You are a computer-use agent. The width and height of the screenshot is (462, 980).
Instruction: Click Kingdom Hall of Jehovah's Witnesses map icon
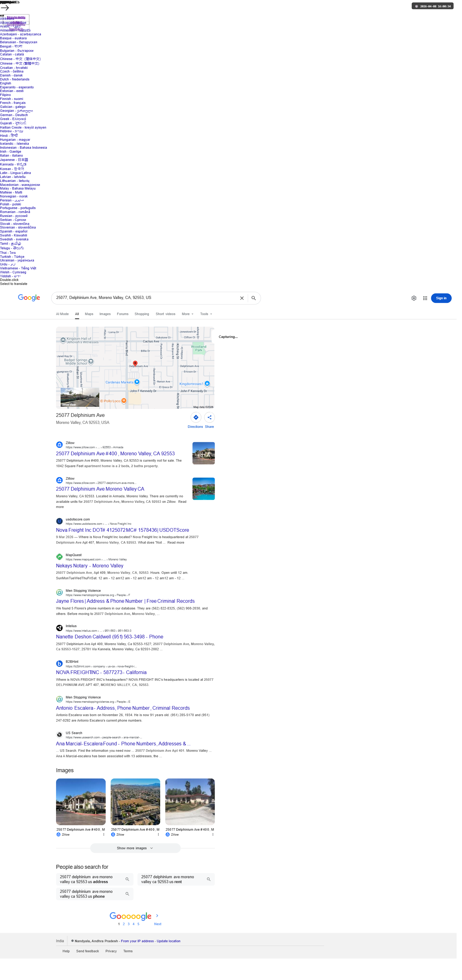point(63,340)
